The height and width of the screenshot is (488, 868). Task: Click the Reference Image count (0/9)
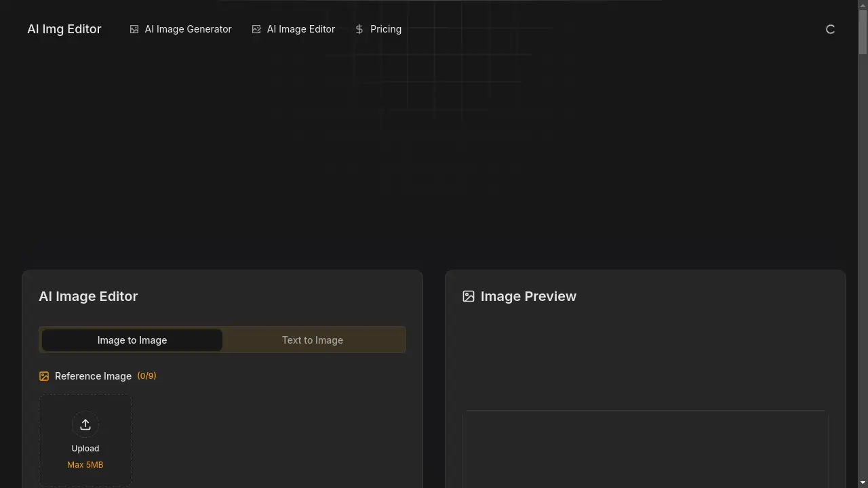click(146, 376)
